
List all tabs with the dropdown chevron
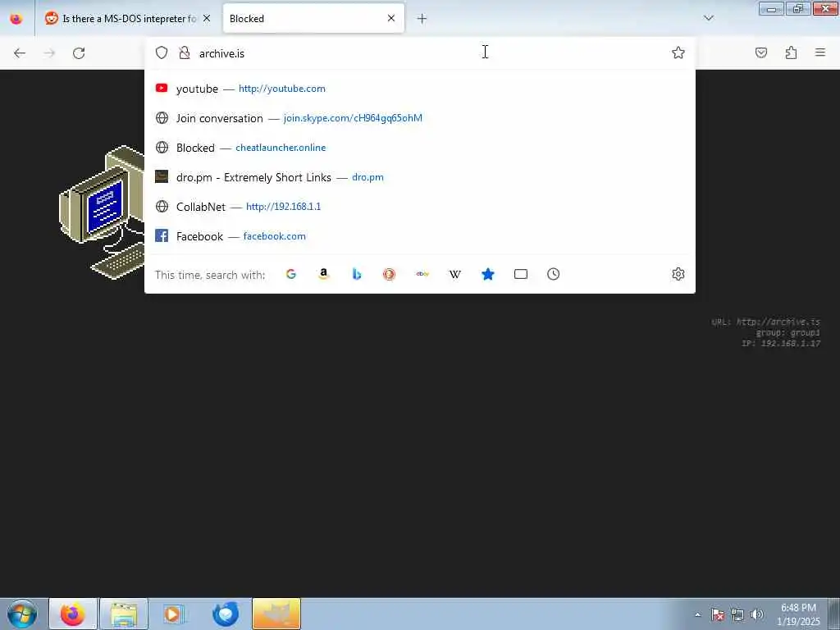coord(709,18)
